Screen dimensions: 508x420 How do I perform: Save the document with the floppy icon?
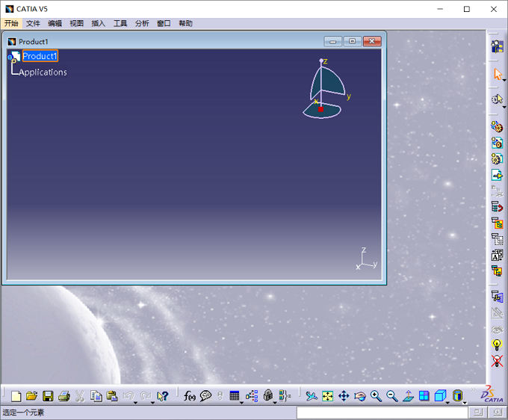click(48, 396)
